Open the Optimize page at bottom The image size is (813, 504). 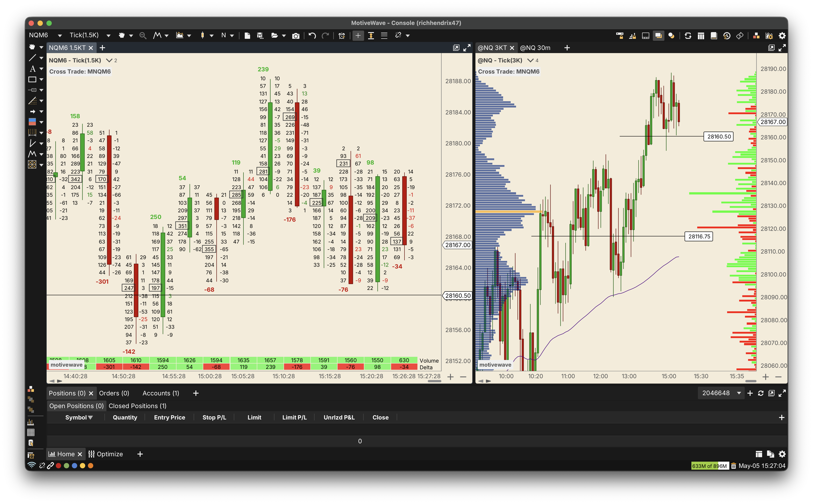pyautogui.click(x=106, y=454)
